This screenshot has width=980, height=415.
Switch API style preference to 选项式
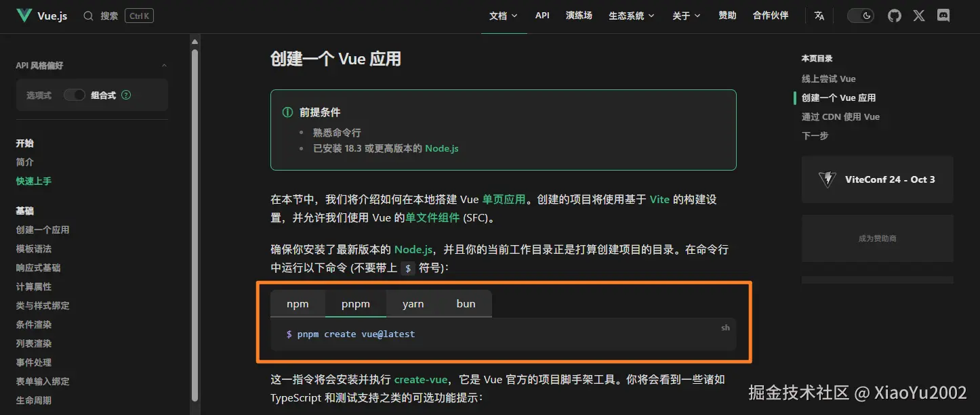[x=37, y=95]
